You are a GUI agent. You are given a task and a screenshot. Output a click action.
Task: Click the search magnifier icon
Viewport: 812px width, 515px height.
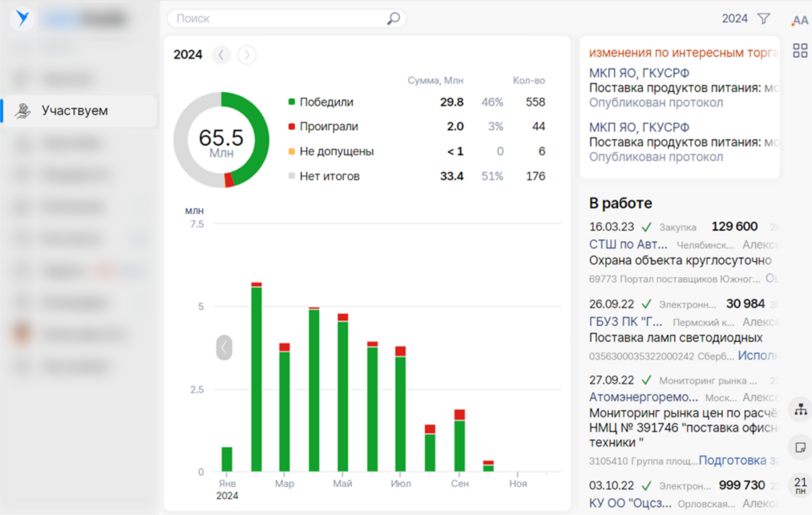click(394, 18)
